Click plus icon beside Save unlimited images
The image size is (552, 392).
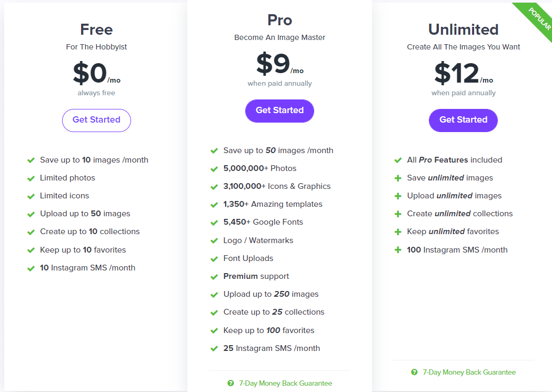(398, 178)
